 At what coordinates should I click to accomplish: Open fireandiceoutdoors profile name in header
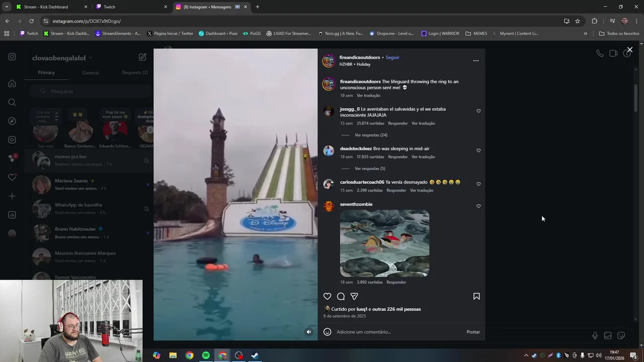pyautogui.click(x=360, y=57)
